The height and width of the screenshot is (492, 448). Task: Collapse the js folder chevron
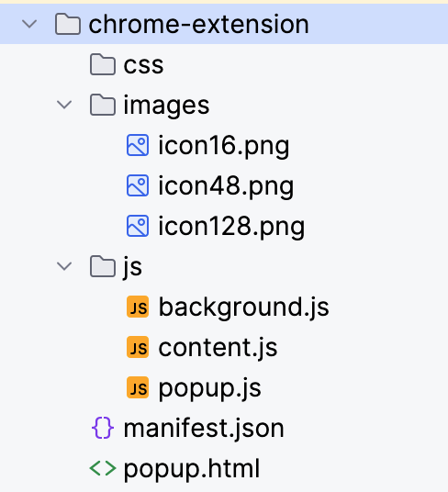64,266
